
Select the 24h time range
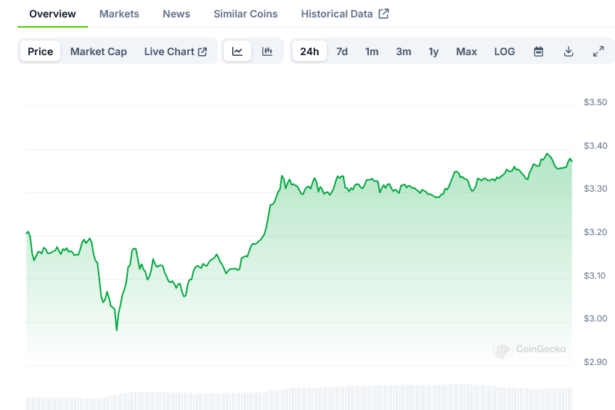click(x=310, y=52)
